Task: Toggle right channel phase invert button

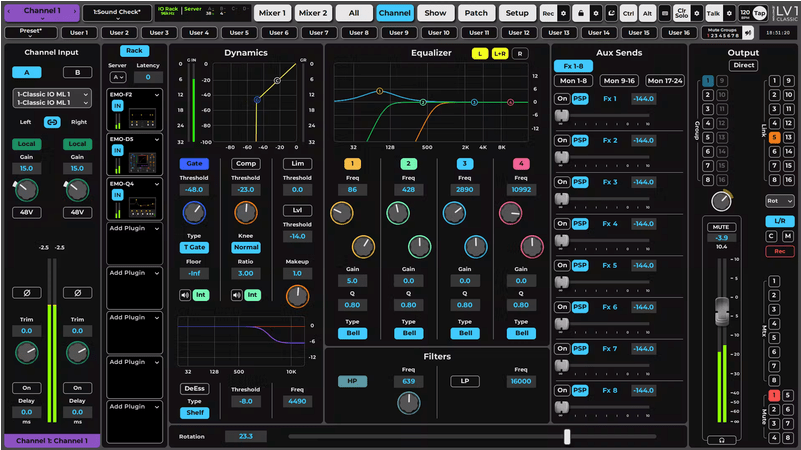Action: point(78,293)
